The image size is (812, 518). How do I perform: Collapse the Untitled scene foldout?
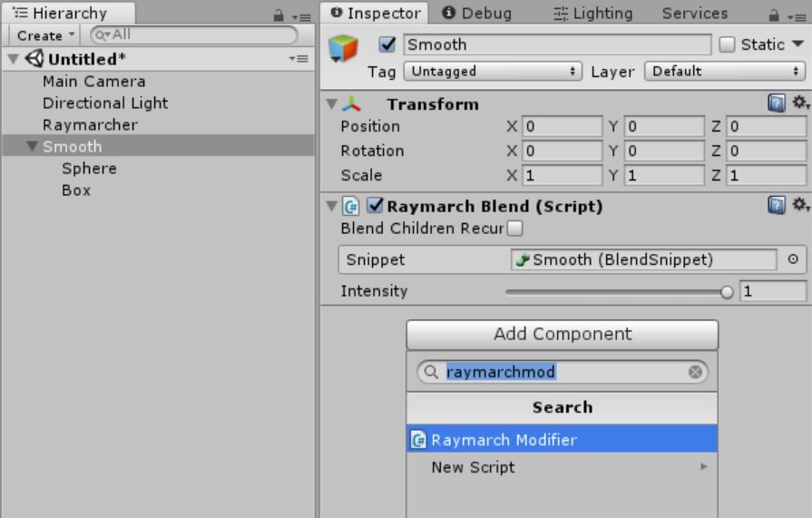[14, 59]
